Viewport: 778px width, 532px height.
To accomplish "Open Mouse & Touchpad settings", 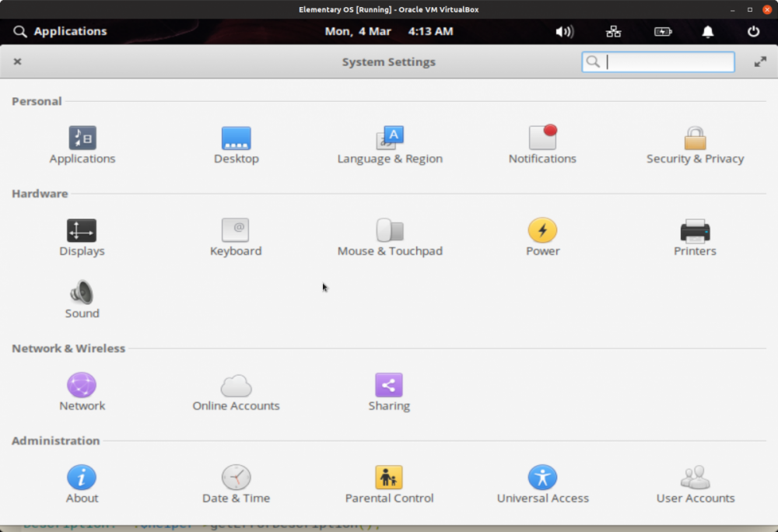I will [x=389, y=236].
